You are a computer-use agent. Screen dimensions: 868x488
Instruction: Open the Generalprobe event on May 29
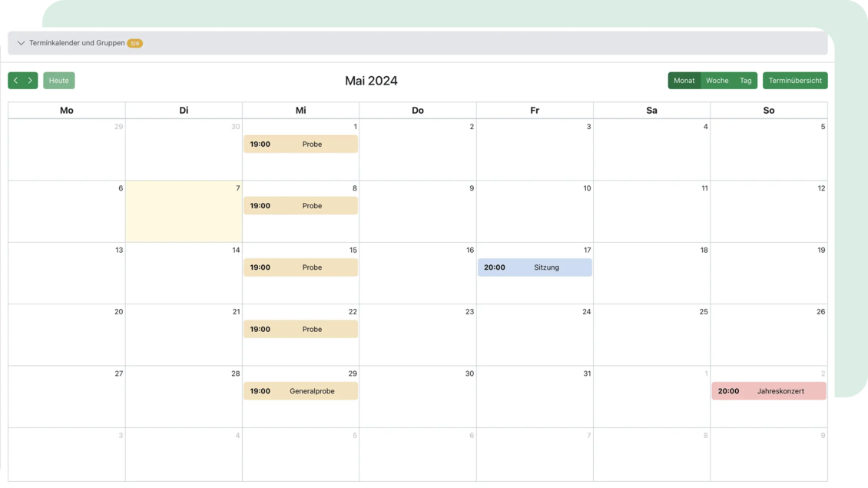coord(300,391)
